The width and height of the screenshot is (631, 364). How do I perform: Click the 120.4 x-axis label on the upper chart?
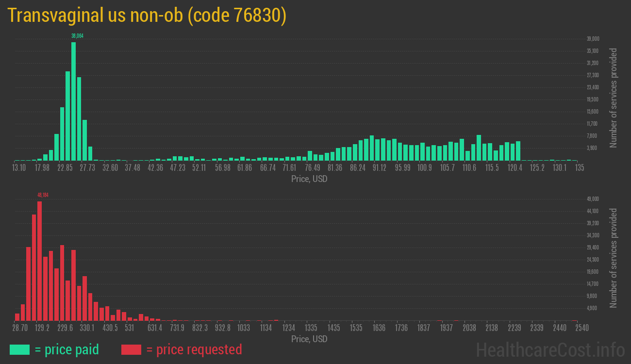tap(515, 167)
